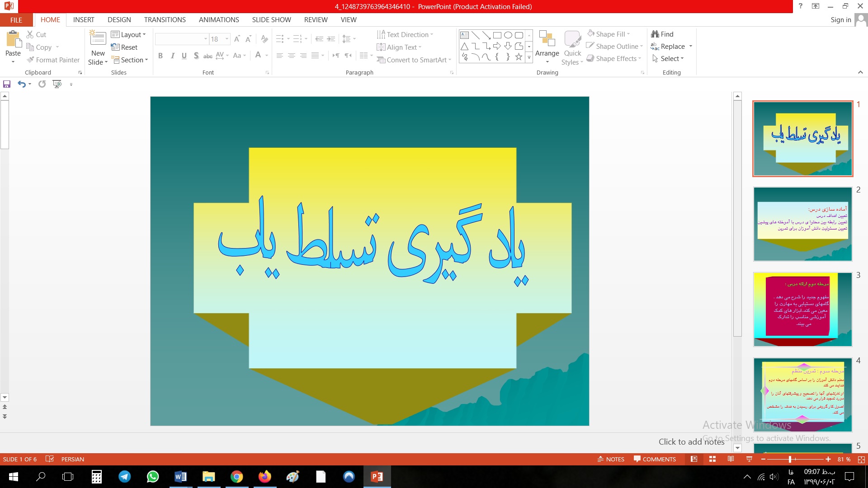Toggle Italic formatting
Image resolution: width=868 pixels, height=488 pixels.
click(x=172, y=56)
